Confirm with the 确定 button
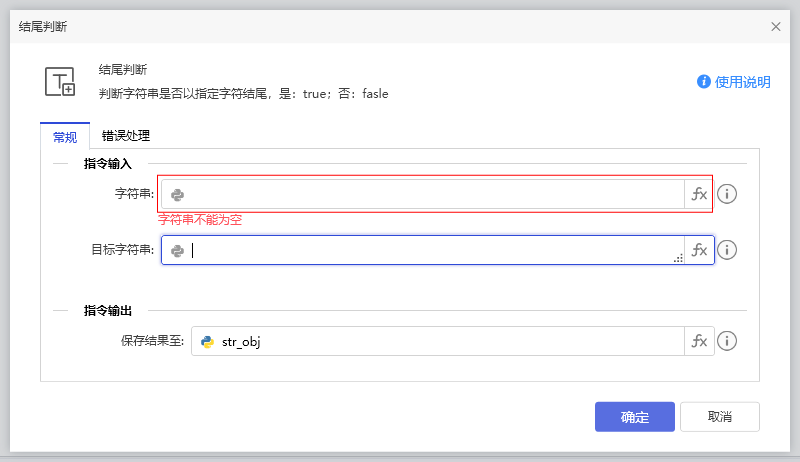The height and width of the screenshot is (462, 800). click(x=634, y=417)
